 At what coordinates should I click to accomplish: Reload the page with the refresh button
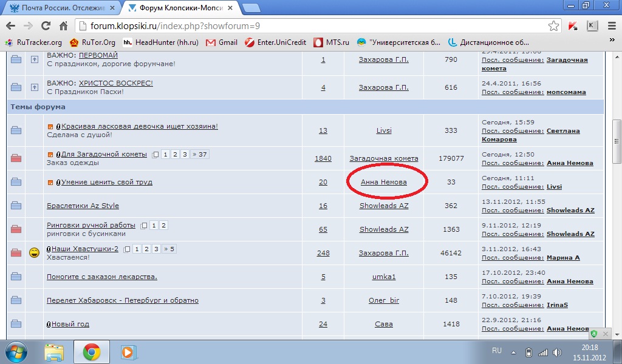click(46, 26)
